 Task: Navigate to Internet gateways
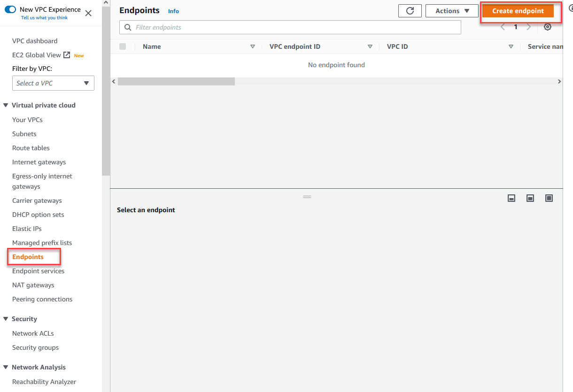point(39,162)
